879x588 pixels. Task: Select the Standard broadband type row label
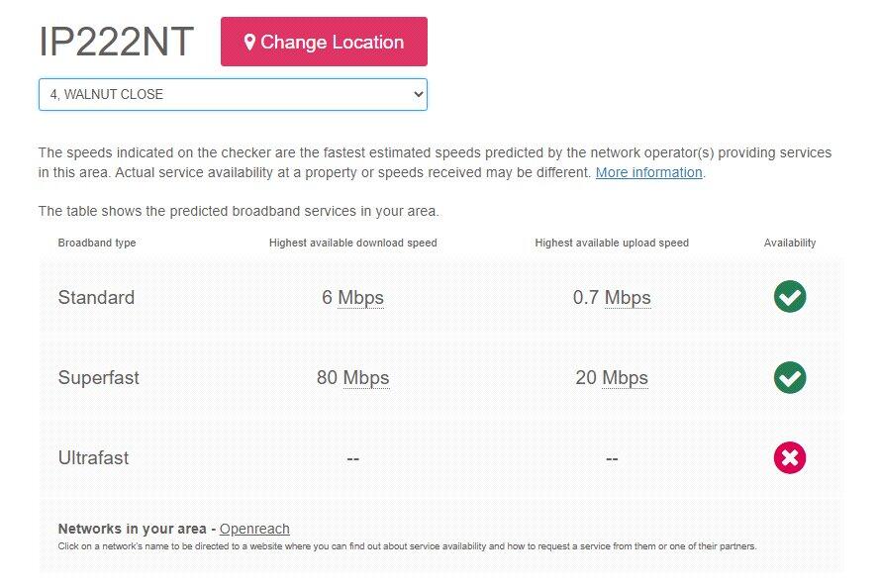coord(96,298)
